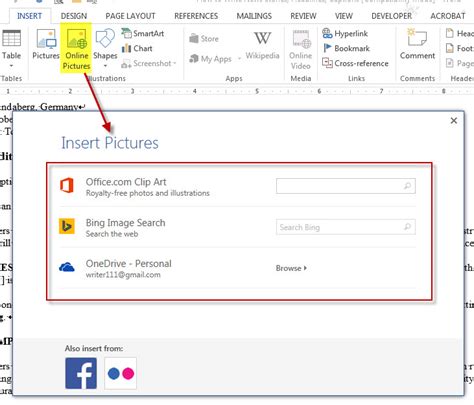Viewport: 474px width, 405px height.
Task: Click the 'Royalty-free photos and illustrations' text
Action: 148,193
